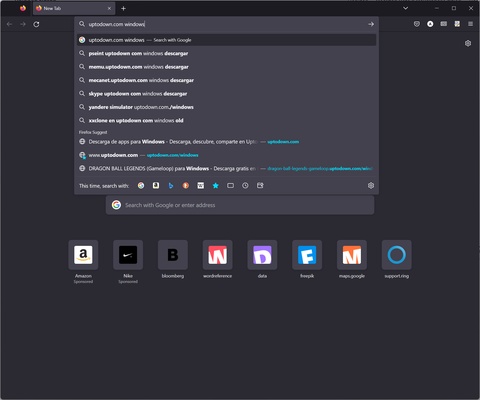Open the support.ring shortcut tile
The height and width of the screenshot is (400, 480).
click(397, 255)
